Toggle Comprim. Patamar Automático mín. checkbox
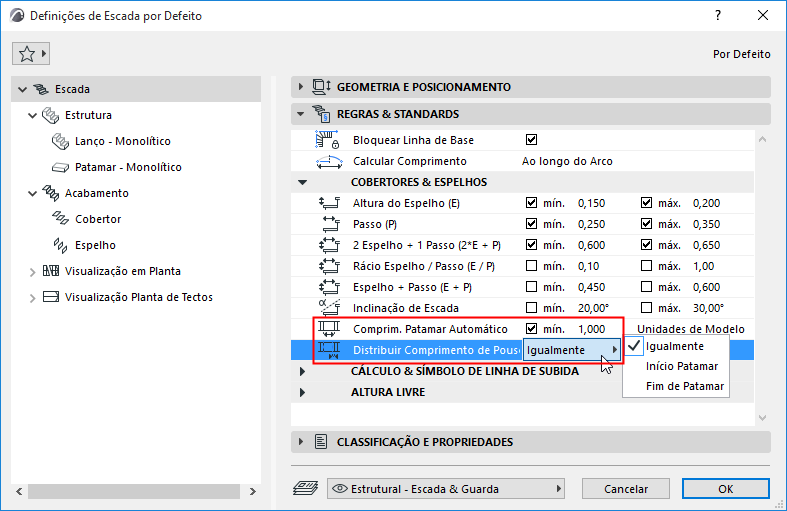 point(532,328)
